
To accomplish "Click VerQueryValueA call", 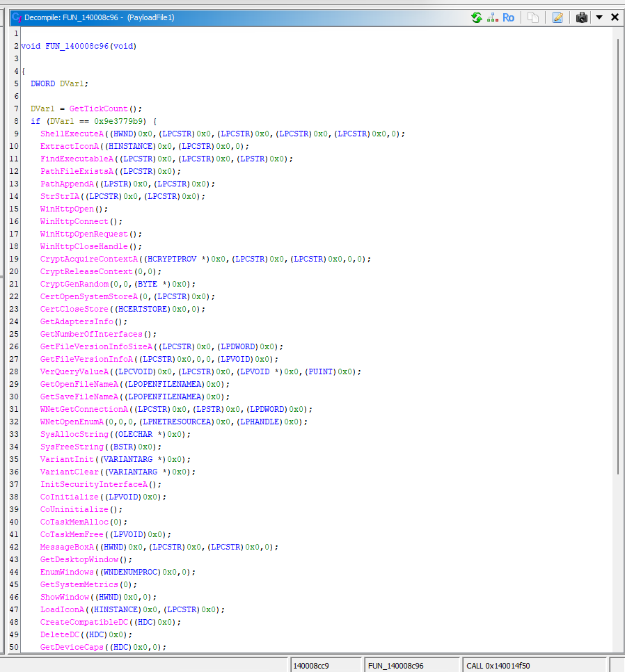I will click(74, 371).
